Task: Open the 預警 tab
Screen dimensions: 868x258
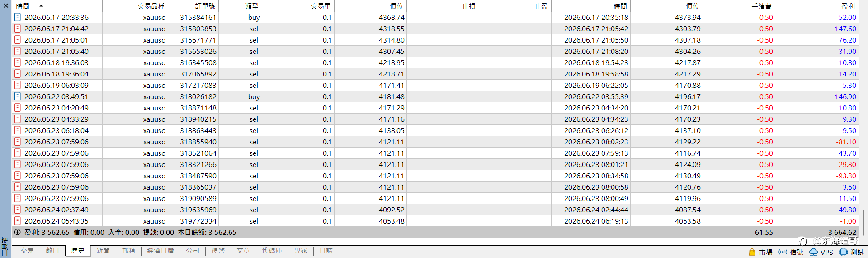Action: (x=218, y=251)
